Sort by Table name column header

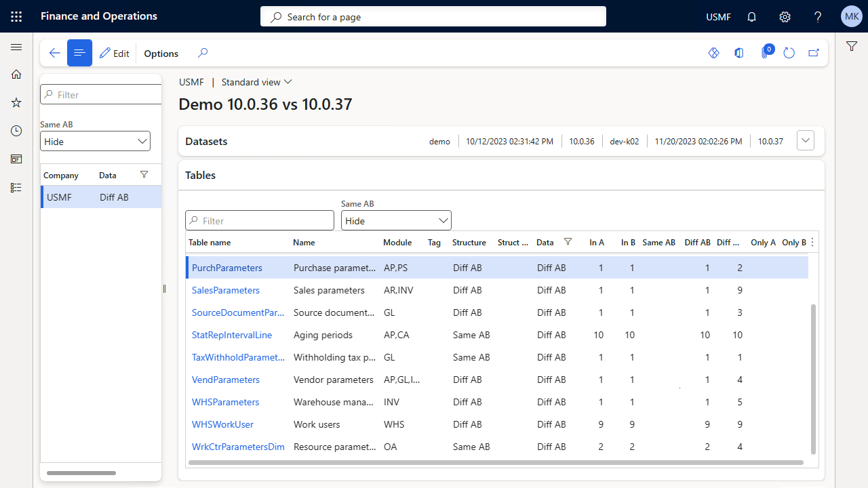[x=210, y=242]
